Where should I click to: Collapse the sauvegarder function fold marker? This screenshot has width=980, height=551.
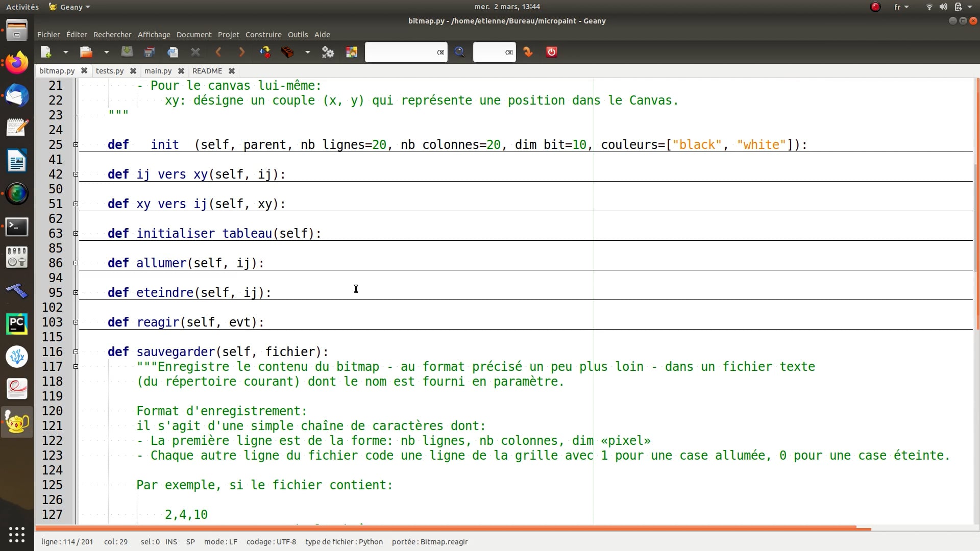(x=76, y=352)
